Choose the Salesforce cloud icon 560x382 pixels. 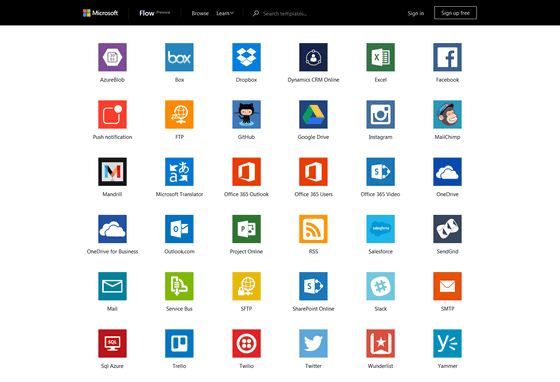click(380, 229)
